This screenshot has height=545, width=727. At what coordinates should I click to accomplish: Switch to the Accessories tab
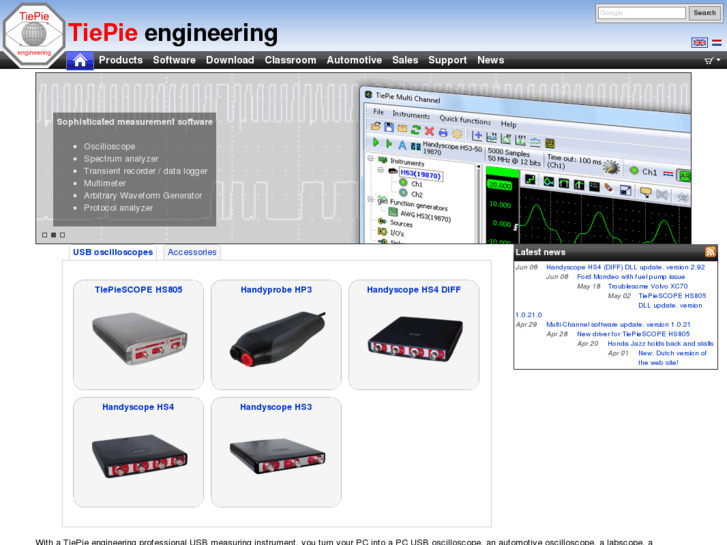coord(192,252)
